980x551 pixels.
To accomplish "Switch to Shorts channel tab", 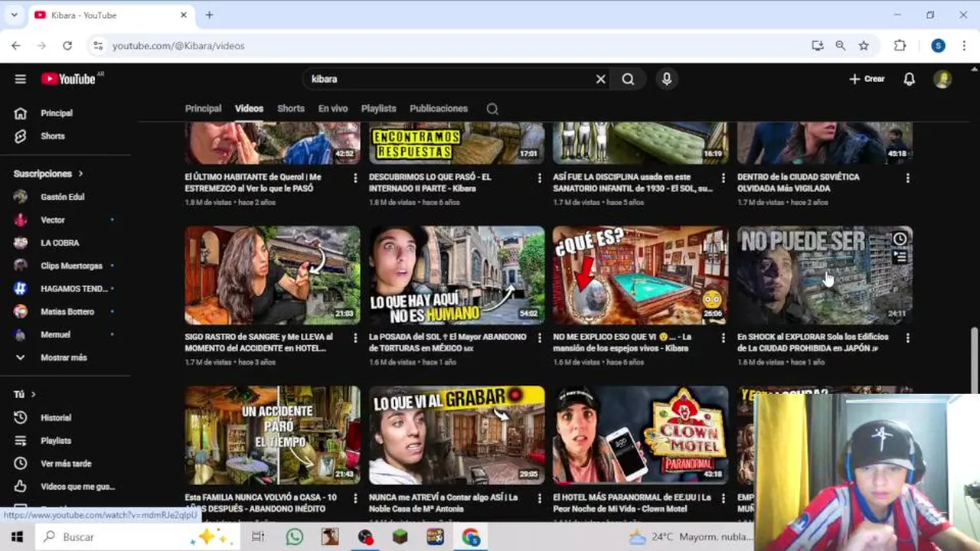I will (x=291, y=109).
